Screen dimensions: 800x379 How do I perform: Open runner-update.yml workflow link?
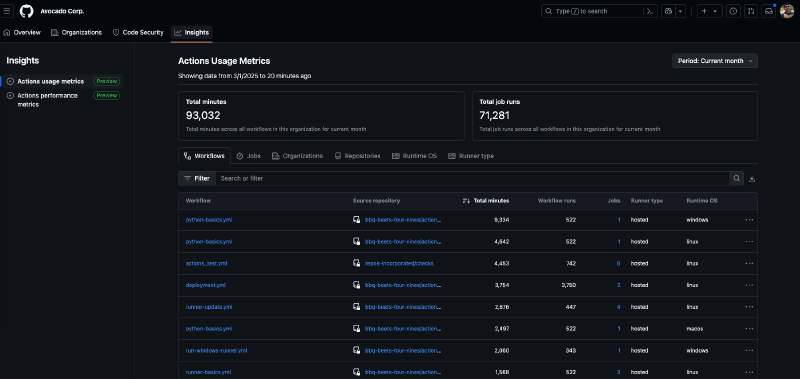209,307
